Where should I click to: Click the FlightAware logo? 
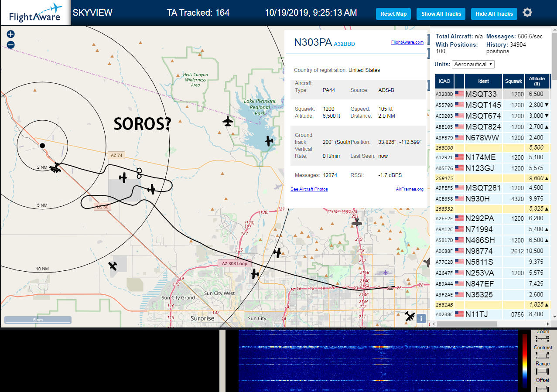pyautogui.click(x=35, y=13)
